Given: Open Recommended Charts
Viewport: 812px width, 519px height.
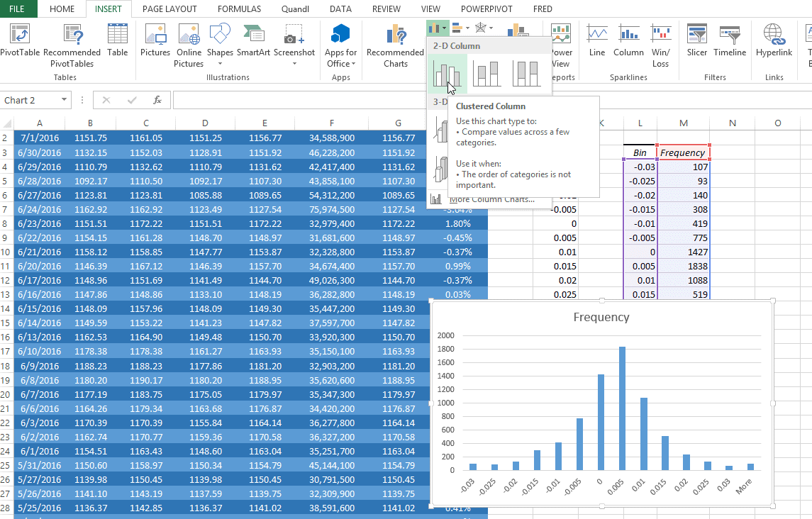Looking at the screenshot, I should pos(395,45).
